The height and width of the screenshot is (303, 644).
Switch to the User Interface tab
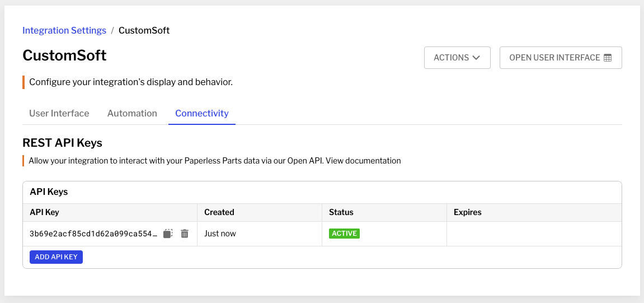(59, 113)
